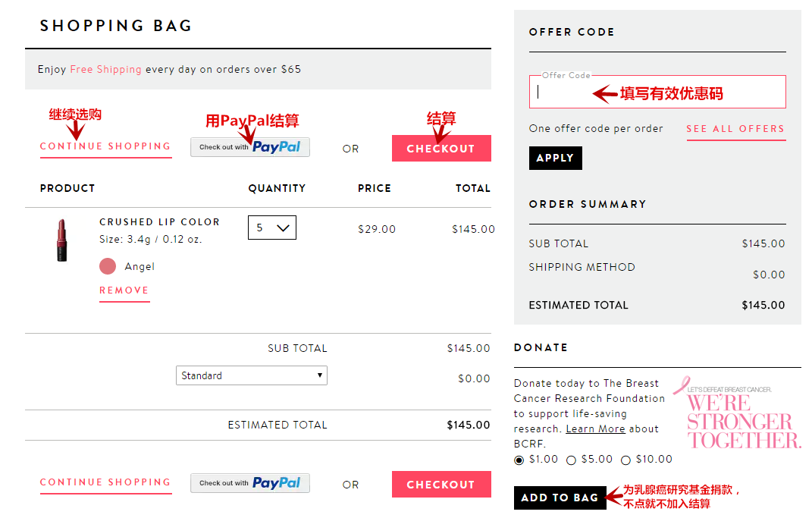Viewport: 812px width, 518px height.
Task: Open the SEE ALL OFFERS link
Action: point(736,130)
